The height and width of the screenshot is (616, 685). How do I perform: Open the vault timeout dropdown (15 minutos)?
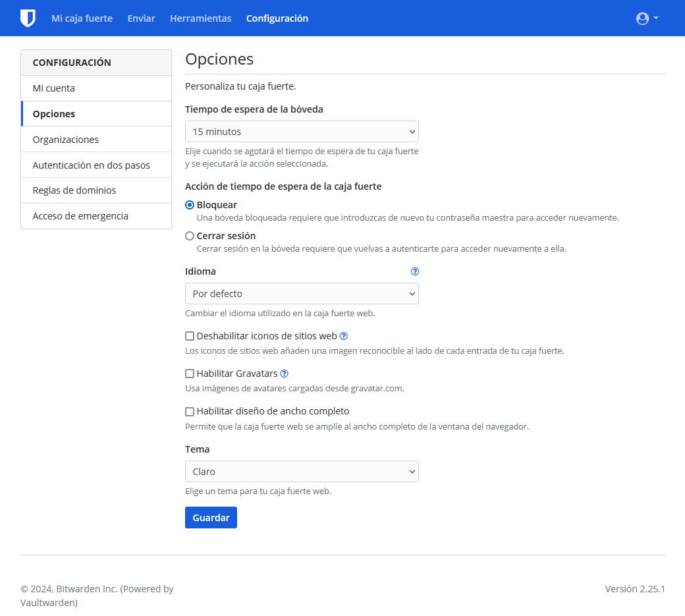click(x=302, y=132)
